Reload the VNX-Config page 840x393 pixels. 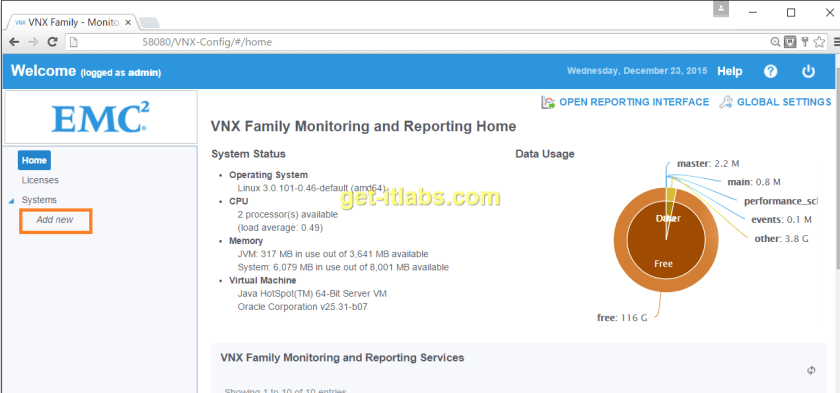coord(52,42)
